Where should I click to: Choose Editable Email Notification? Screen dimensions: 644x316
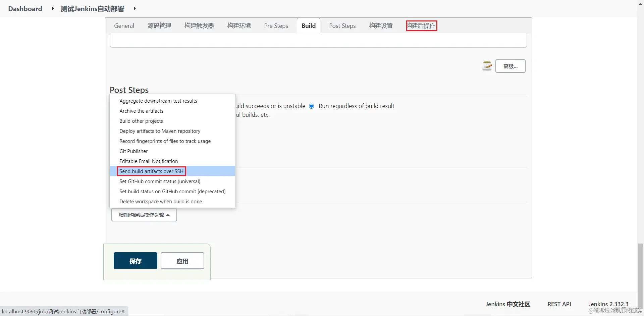point(149,161)
